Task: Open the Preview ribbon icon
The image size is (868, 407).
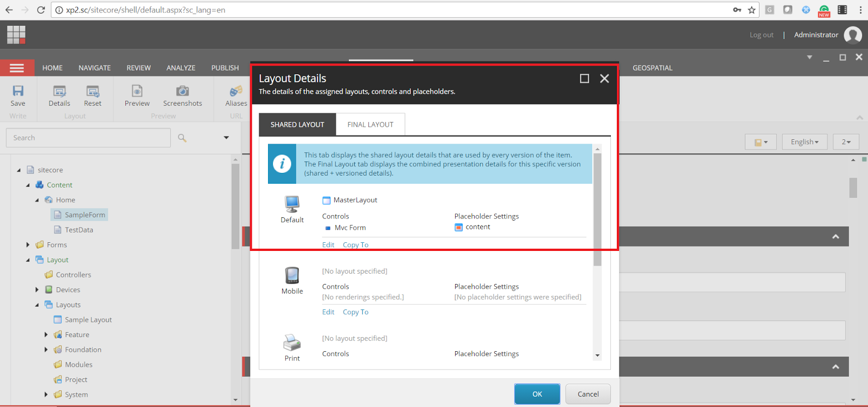Action: coord(137,91)
